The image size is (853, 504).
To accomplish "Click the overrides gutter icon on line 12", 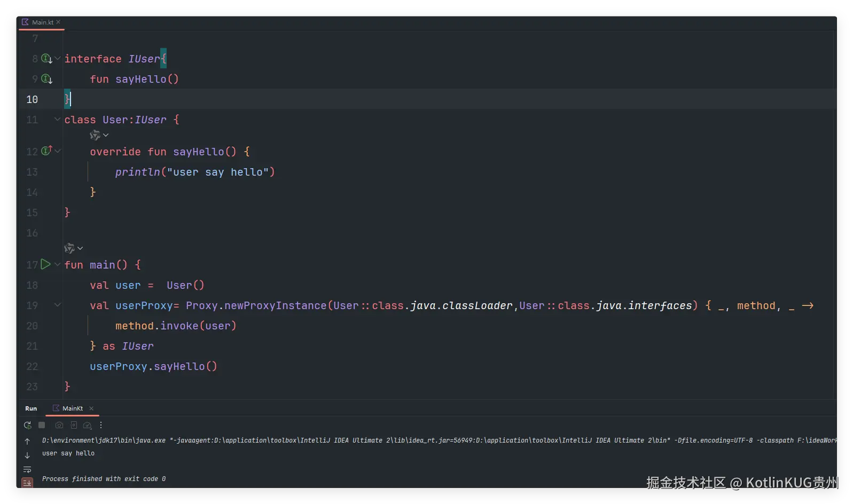I will click(x=47, y=151).
